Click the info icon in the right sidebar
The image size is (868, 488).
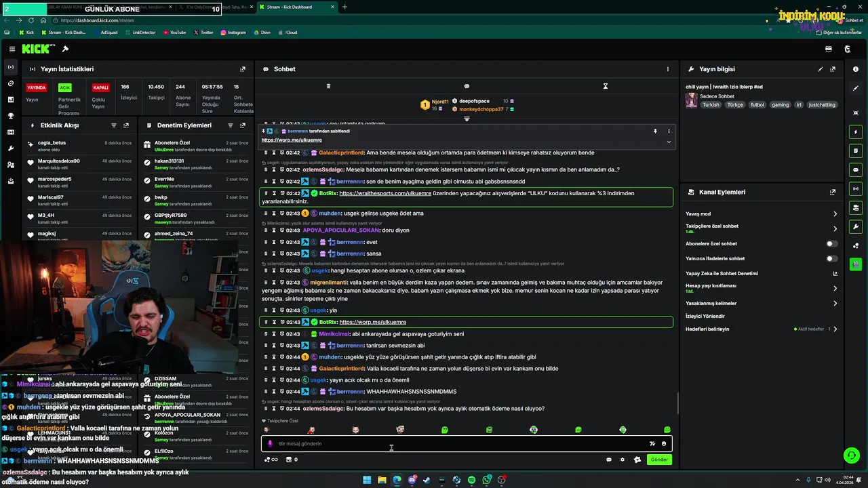click(856, 69)
